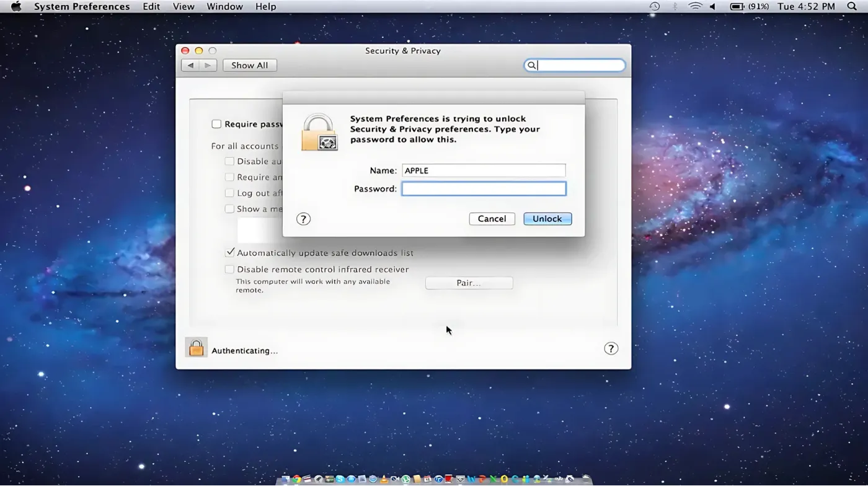Viewport: 868px width, 486px height.
Task: Open the Apple menu
Action: coord(16,6)
